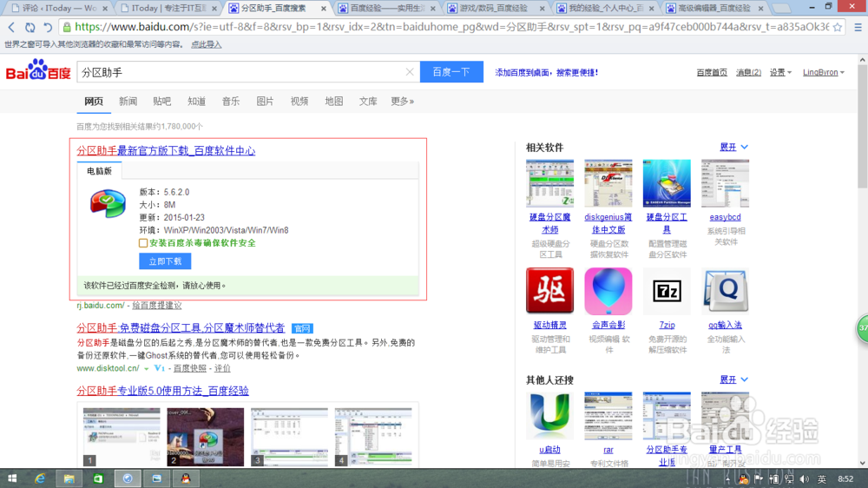Click the 分区助手 software icon in the download card
Image resolution: width=868 pixels, height=488 pixels.
pyautogui.click(x=108, y=203)
